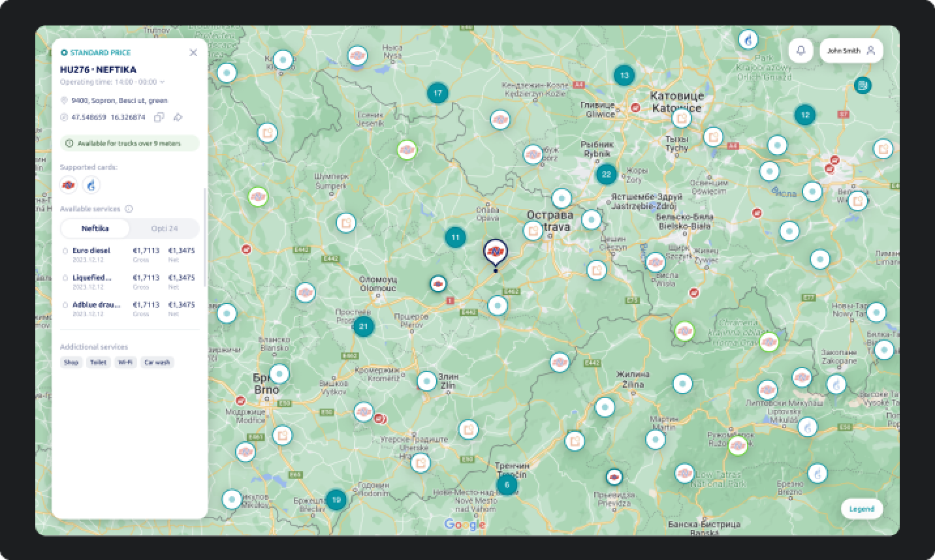The image size is (935, 560).
Task: Open map cluster marker showing 17
Action: tap(437, 93)
